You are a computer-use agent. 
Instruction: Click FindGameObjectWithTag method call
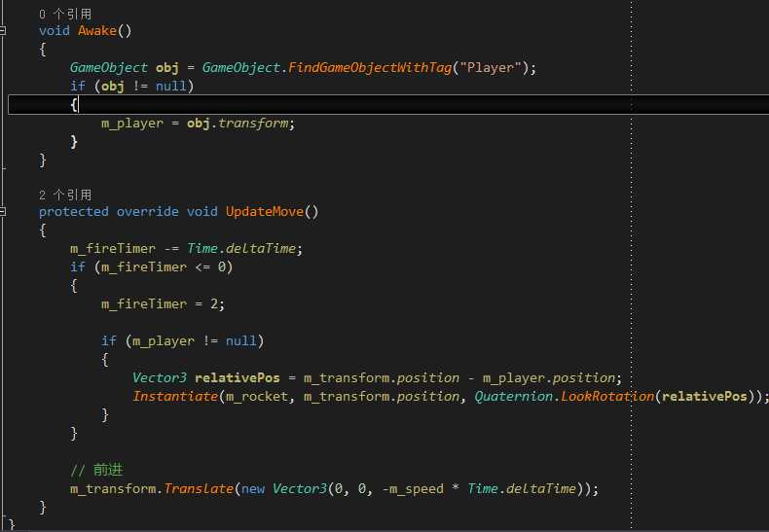pos(370,68)
